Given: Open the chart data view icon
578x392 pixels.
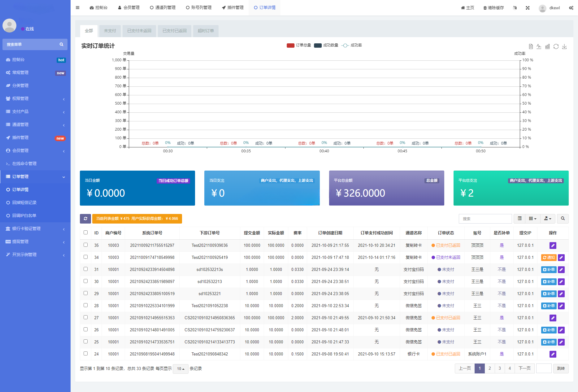Looking at the screenshot, I should (530, 46).
